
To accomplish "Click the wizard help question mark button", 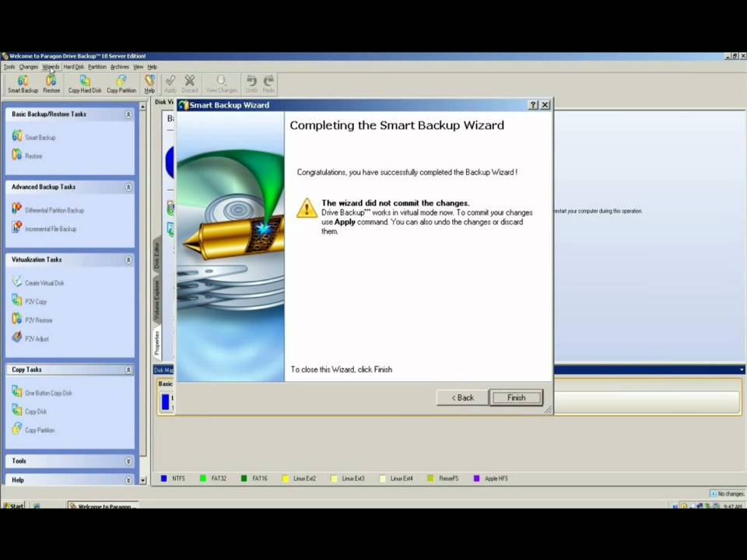I will (534, 105).
